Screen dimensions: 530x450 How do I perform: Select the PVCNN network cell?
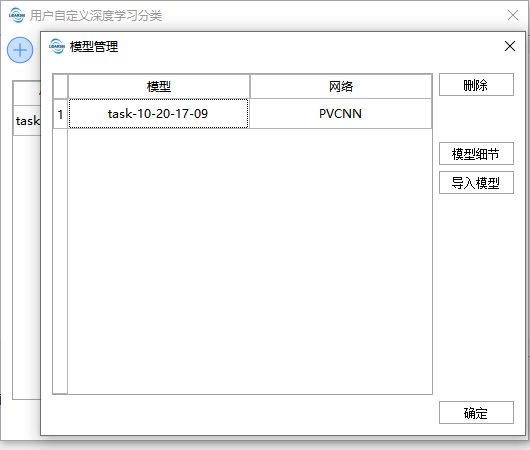pos(341,114)
